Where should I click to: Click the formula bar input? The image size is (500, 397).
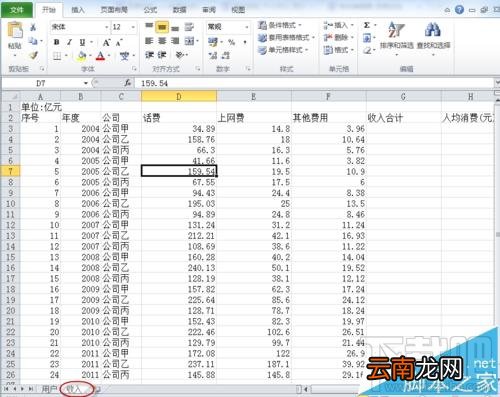[313, 83]
